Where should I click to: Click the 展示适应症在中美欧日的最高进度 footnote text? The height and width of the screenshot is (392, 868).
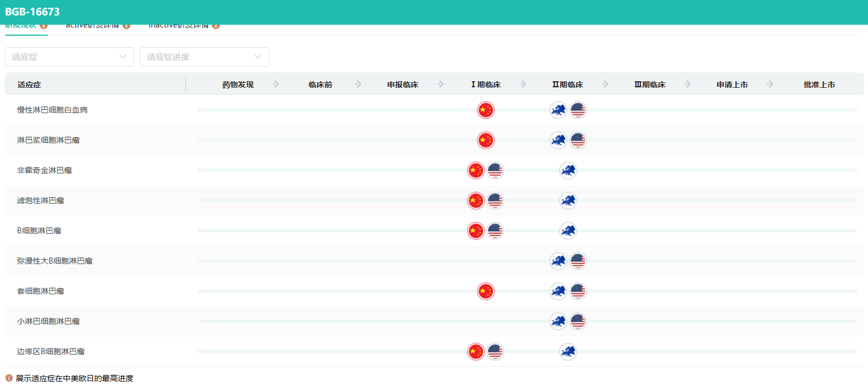(x=75, y=378)
